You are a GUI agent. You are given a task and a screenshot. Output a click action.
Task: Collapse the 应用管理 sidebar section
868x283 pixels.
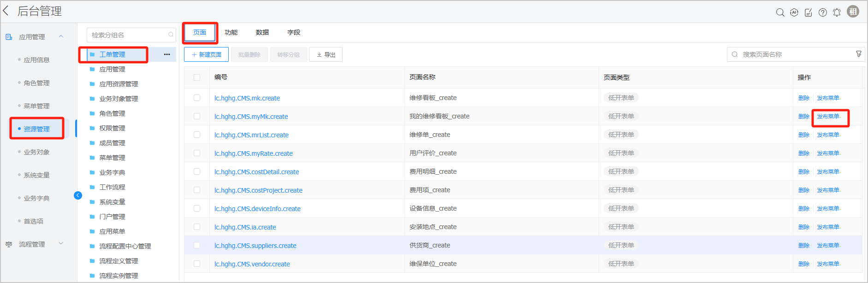coord(61,36)
